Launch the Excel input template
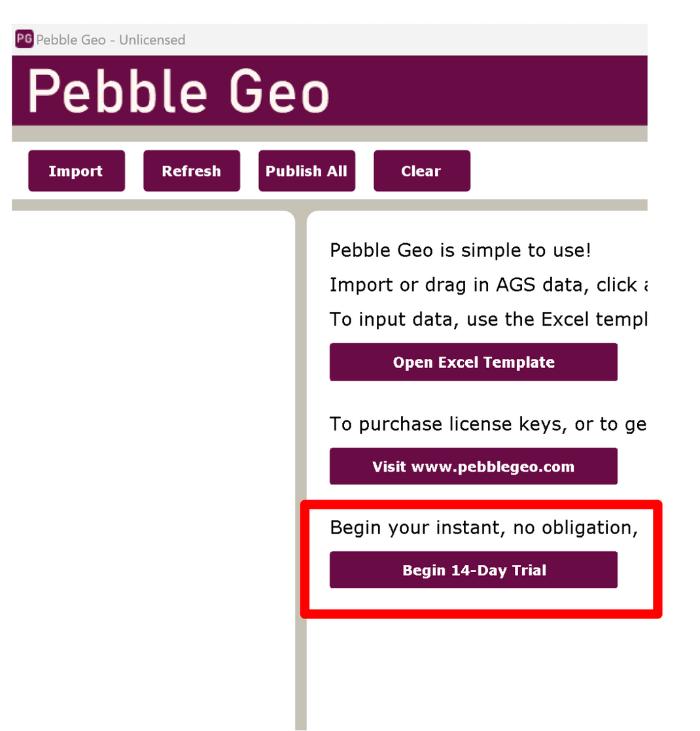This screenshot has width=700, height=731. [x=473, y=362]
